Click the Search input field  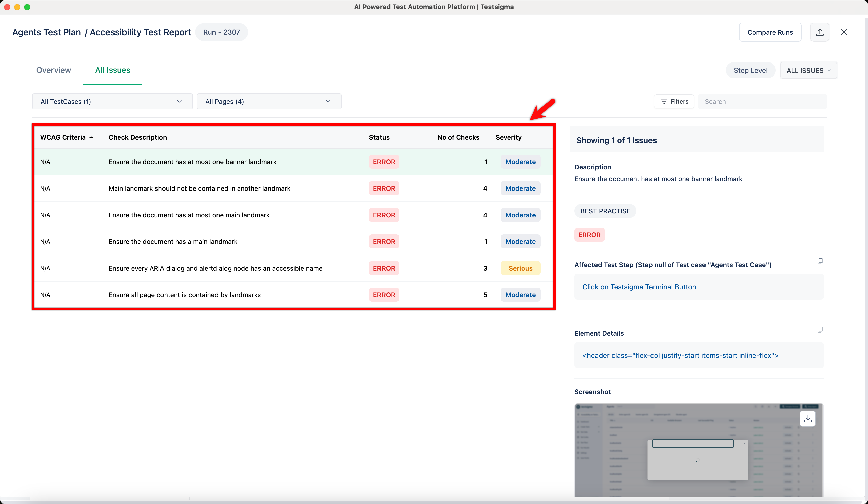coord(762,102)
